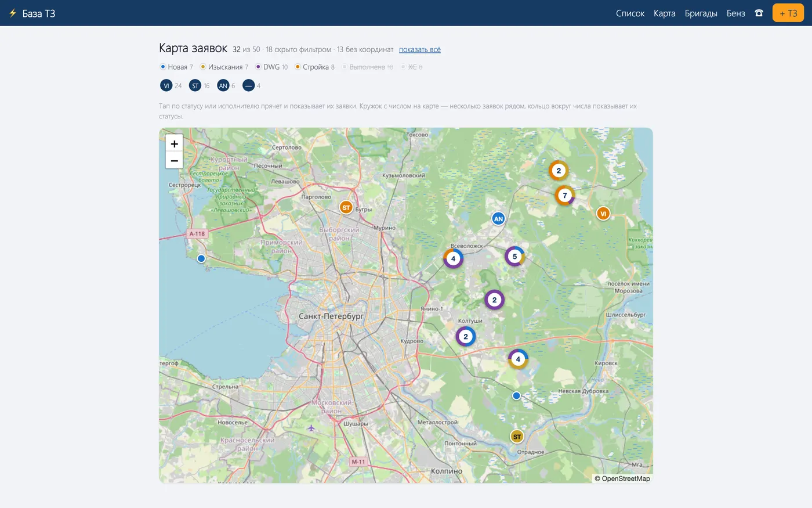Click the phone icon in the top bar
Image resolution: width=812 pixels, height=508 pixels.
759,13
